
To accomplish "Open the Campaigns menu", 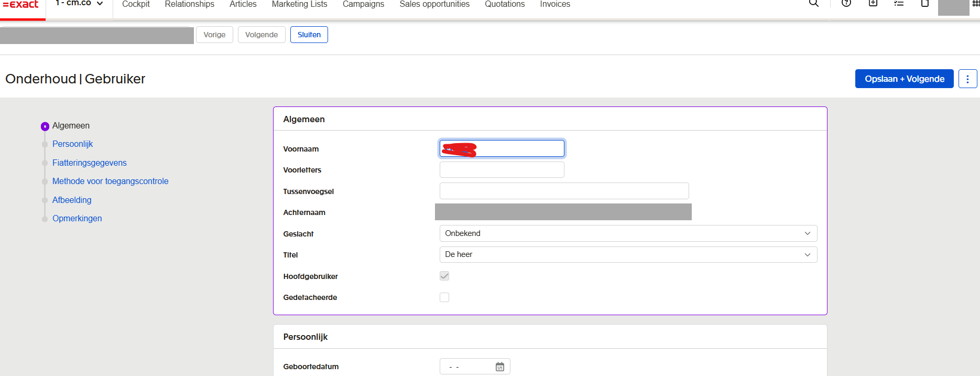I will tap(363, 4).
